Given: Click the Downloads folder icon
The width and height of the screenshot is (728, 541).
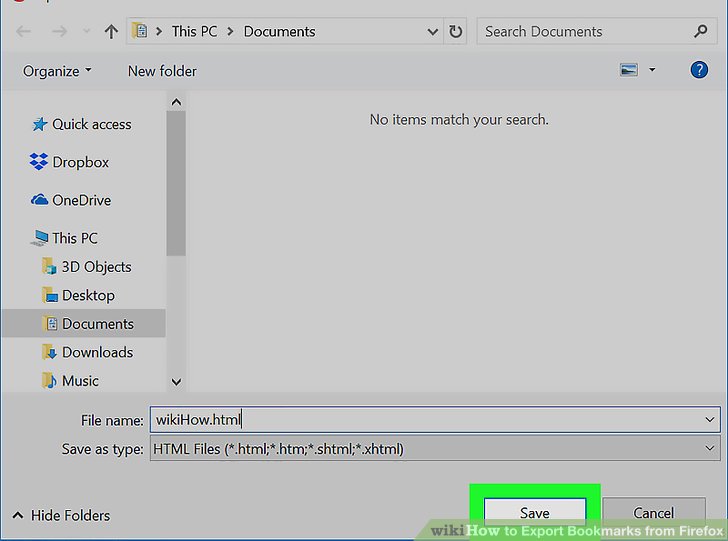Looking at the screenshot, I should [50, 352].
